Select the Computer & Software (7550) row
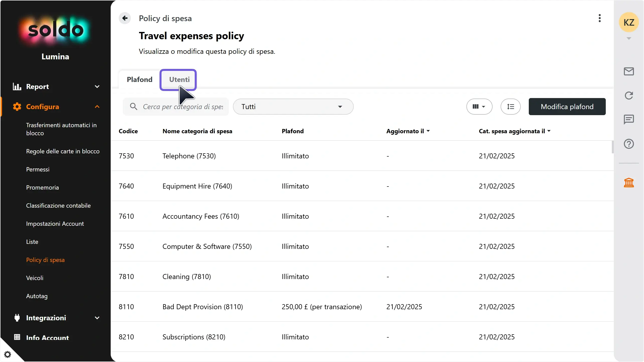This screenshot has width=644, height=362. pos(362,246)
